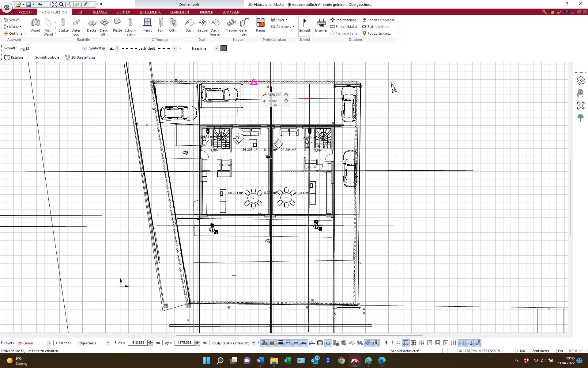Click the dx value input field
This screenshot has height=368, width=588.
(138, 343)
